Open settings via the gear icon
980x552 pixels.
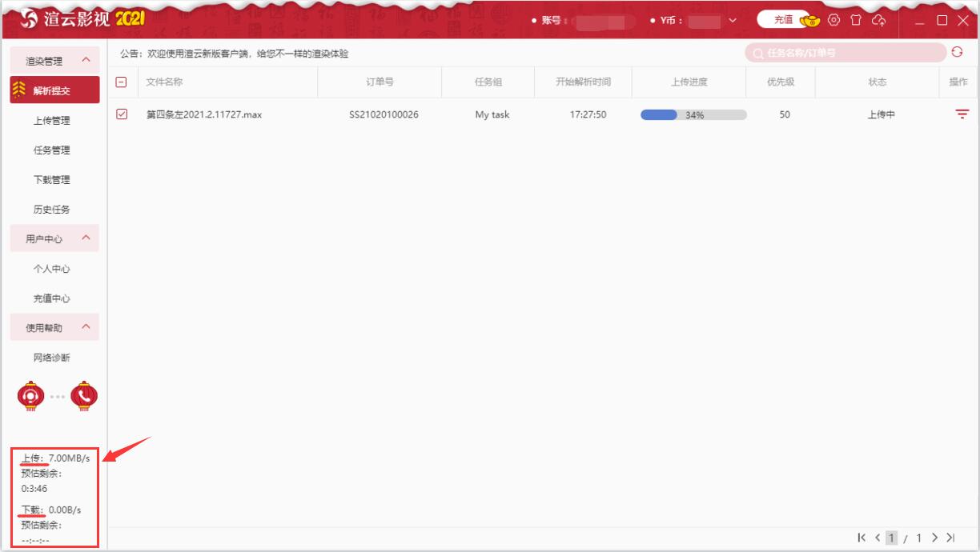click(834, 20)
